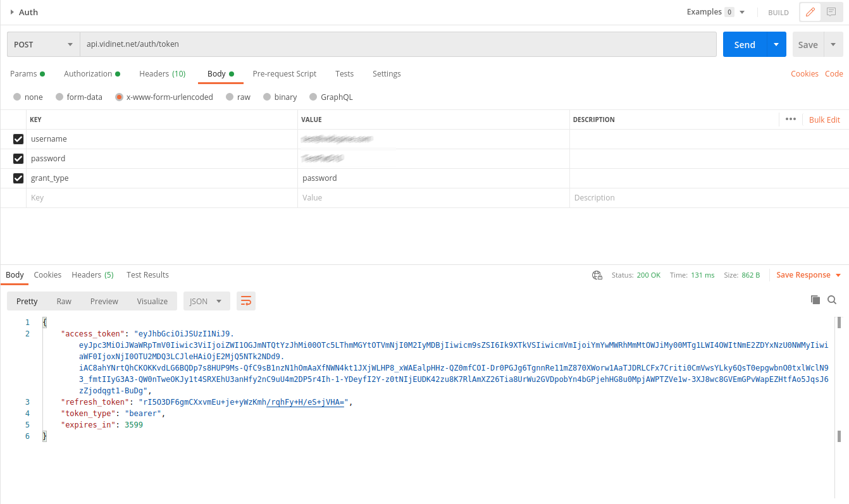Toggle the grant_type row checkbox
This screenshot has width=849, height=504.
coord(18,178)
